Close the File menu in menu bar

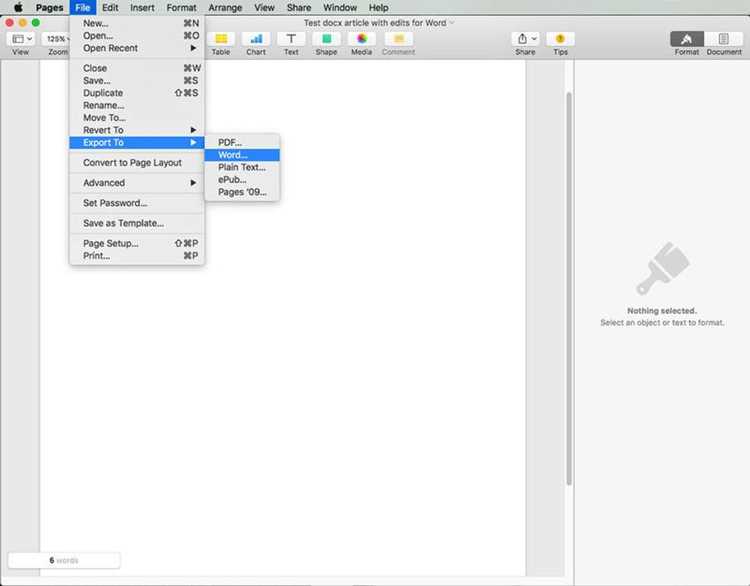pyautogui.click(x=83, y=8)
